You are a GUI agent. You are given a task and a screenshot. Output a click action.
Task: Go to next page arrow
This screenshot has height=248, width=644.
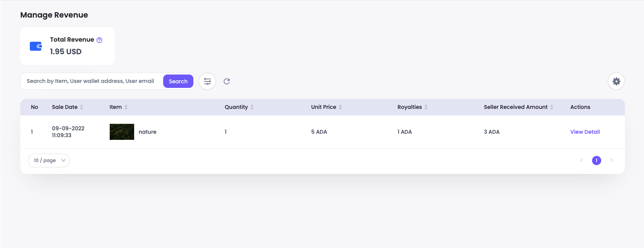[x=612, y=160]
